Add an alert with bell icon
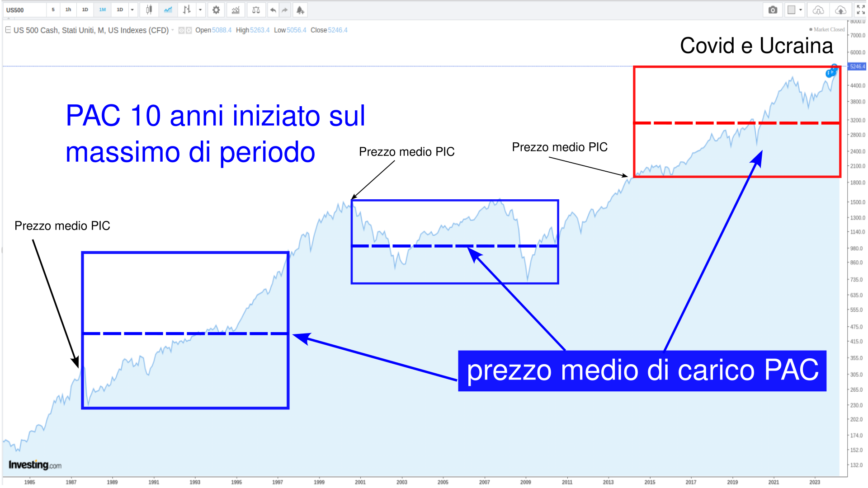Image resolution: width=868 pixels, height=488 pixels. [300, 9]
